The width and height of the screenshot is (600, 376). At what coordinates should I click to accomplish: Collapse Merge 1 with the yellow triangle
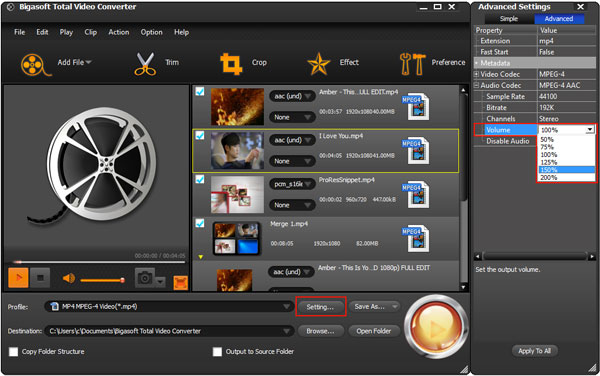[201, 257]
